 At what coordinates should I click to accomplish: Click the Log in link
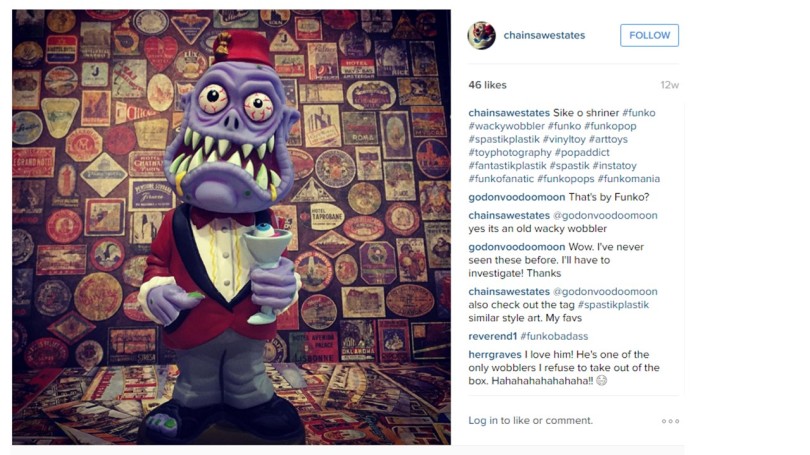coord(482,420)
